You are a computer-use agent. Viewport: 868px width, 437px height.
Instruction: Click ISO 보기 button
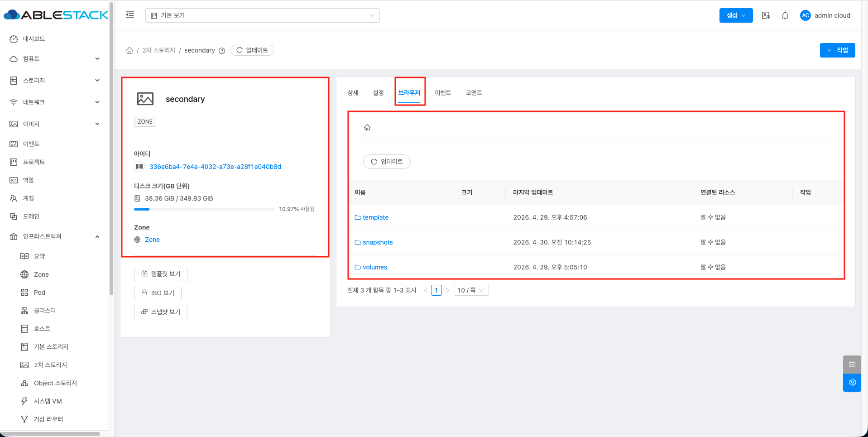(158, 293)
